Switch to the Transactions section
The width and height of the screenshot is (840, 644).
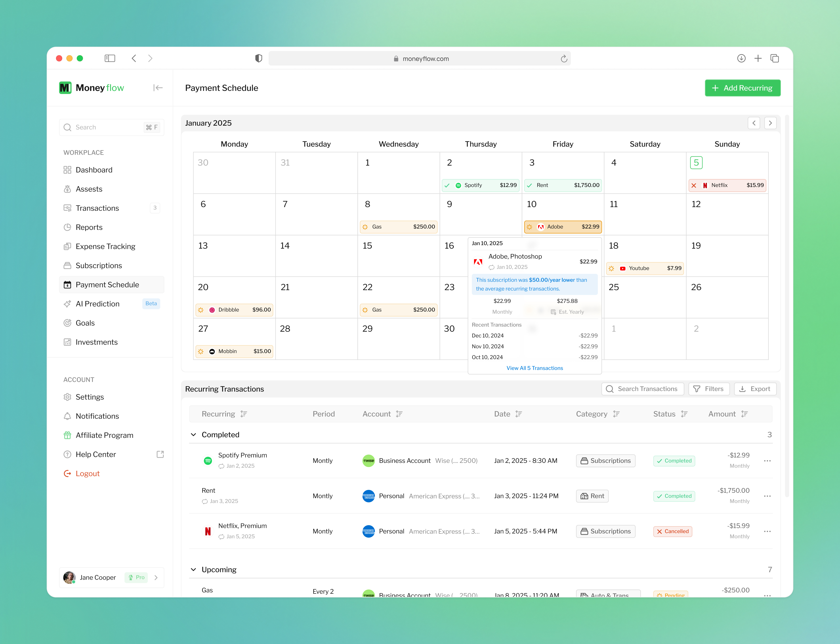(97, 208)
